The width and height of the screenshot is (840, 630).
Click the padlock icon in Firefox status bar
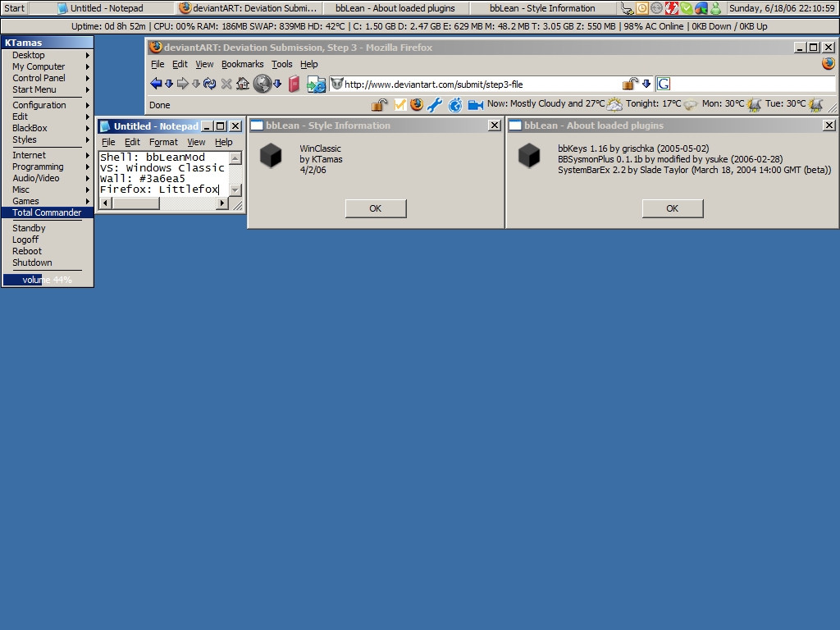[379, 104]
